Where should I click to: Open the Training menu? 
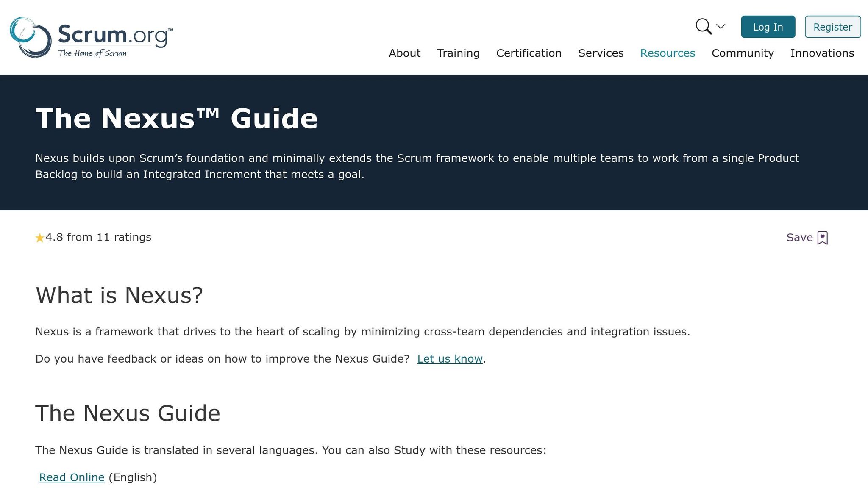click(x=458, y=53)
